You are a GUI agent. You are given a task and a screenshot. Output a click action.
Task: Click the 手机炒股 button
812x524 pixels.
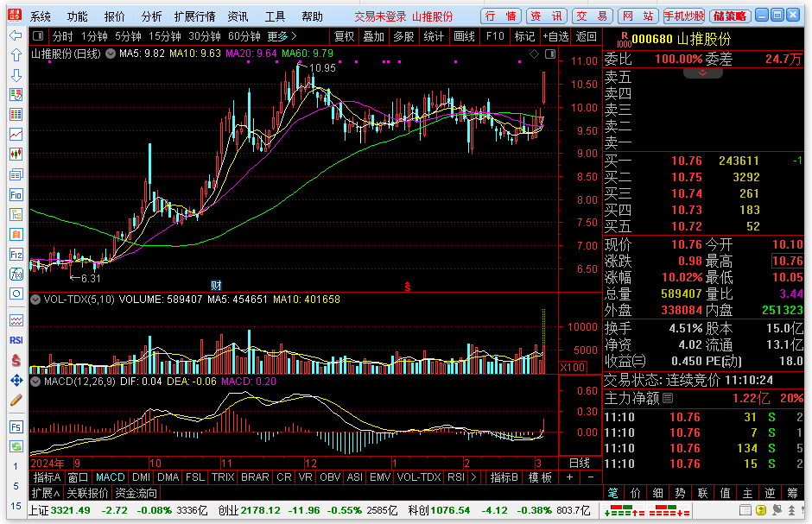pyautogui.click(x=684, y=16)
